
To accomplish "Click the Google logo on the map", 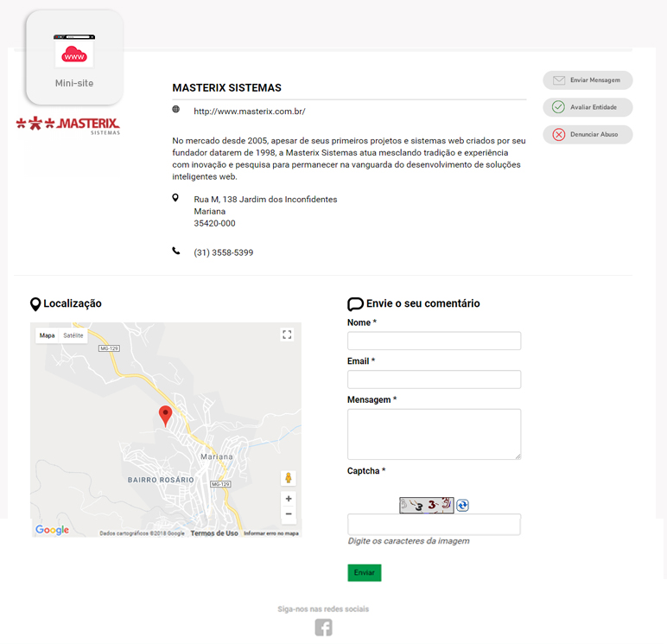I will (53, 530).
